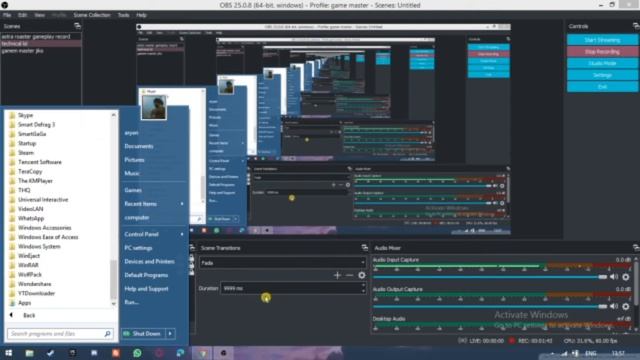640x360 pixels.
Task: Click the network icon in system tray
Action: (564, 353)
